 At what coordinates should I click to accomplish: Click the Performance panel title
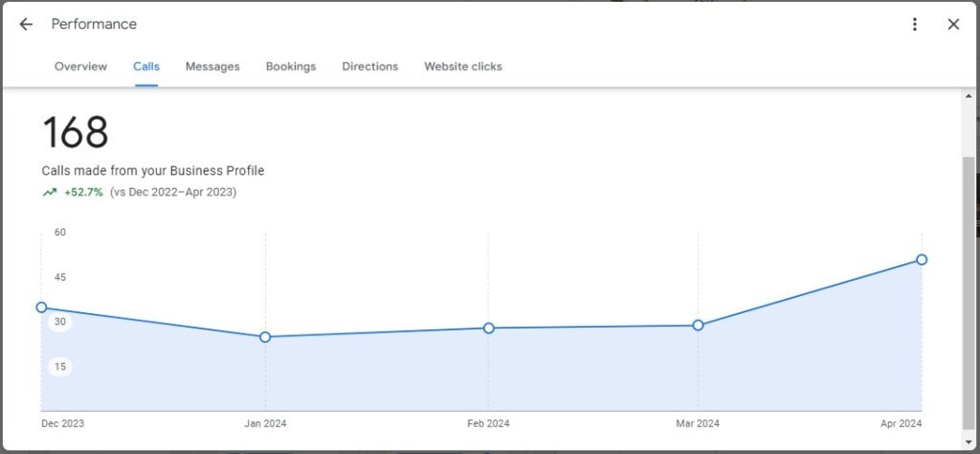tap(94, 24)
